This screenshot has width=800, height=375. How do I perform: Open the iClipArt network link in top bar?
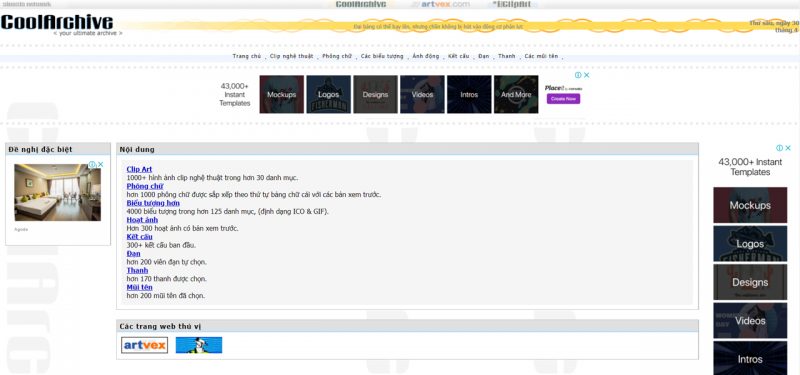512,5
